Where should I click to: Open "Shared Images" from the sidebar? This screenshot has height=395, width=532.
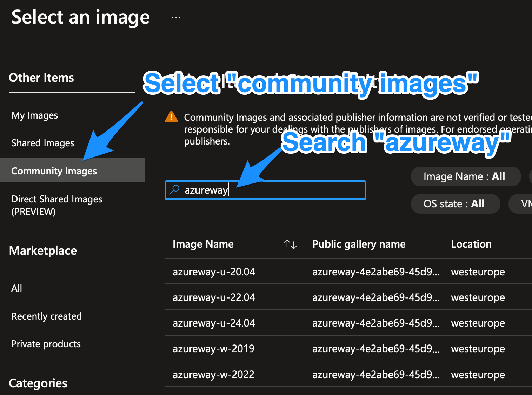(x=42, y=143)
